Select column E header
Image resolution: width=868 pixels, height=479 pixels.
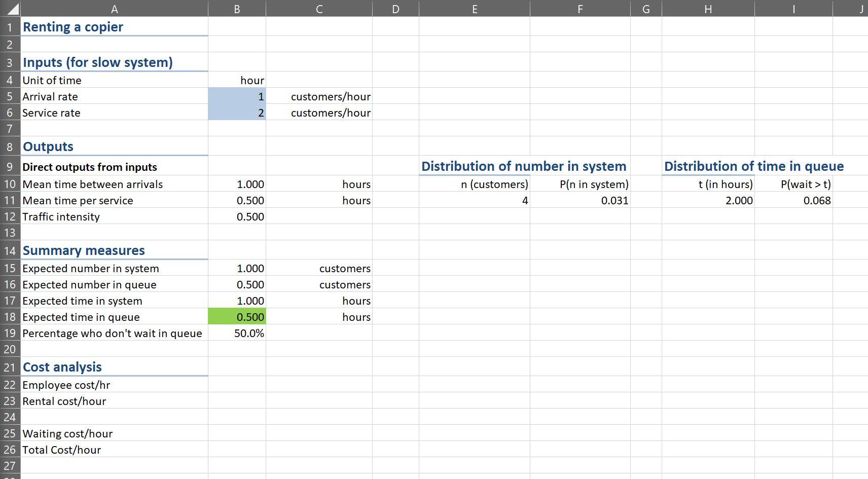[475, 9]
